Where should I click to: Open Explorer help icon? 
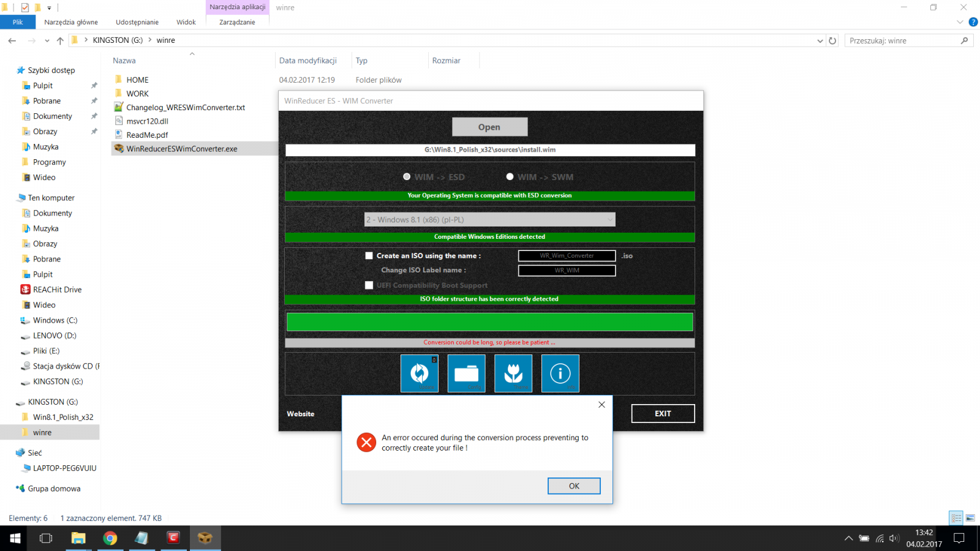coord(973,22)
